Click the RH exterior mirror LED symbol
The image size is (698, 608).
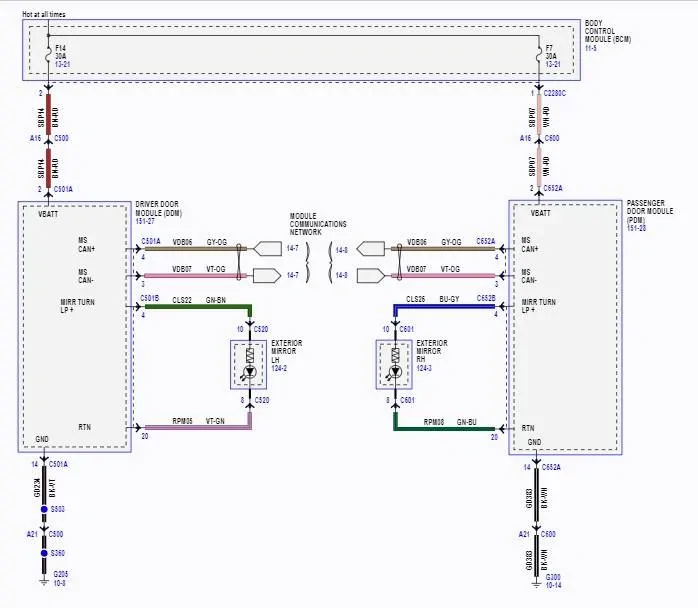tap(395, 371)
